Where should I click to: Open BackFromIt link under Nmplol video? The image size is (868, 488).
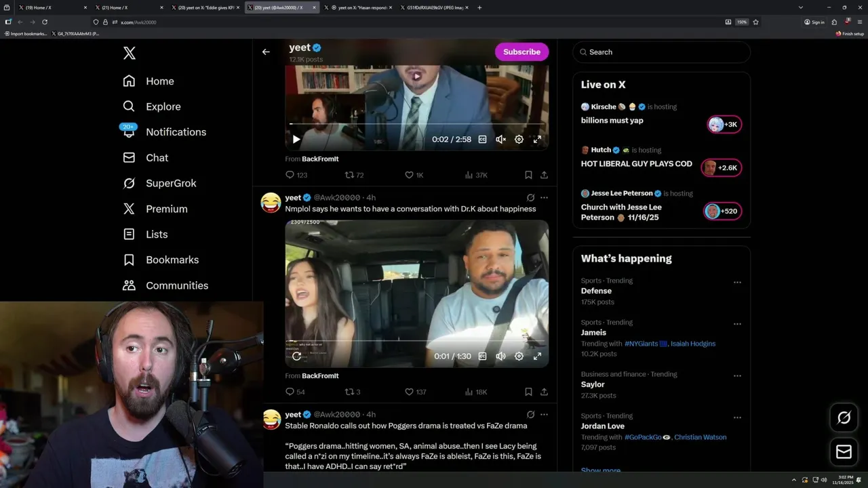pos(320,375)
